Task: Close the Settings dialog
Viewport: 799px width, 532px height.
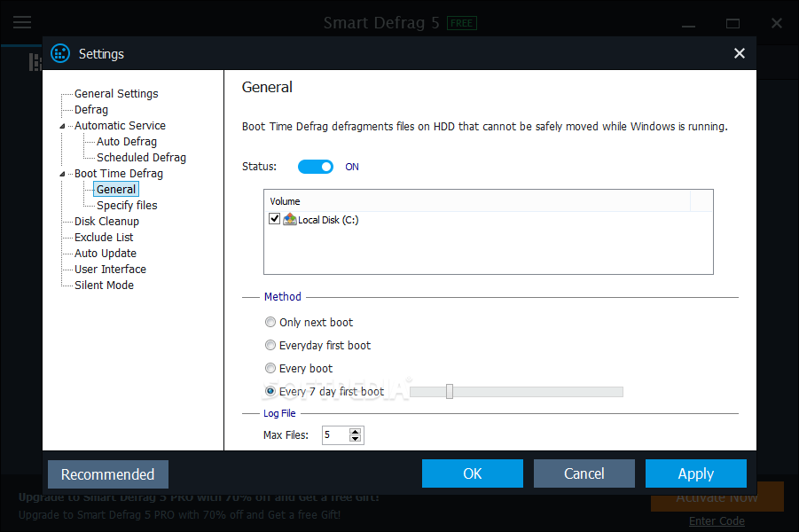Action: (739, 53)
